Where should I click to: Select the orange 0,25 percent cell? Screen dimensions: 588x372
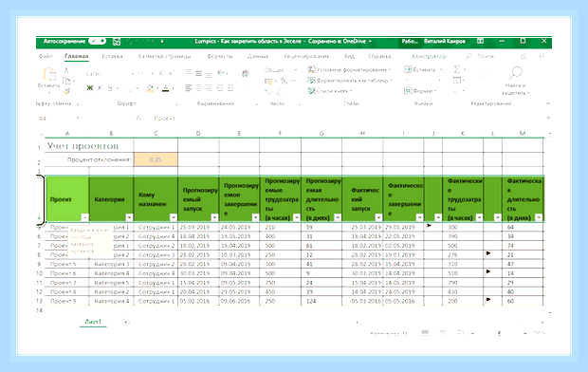click(156, 159)
